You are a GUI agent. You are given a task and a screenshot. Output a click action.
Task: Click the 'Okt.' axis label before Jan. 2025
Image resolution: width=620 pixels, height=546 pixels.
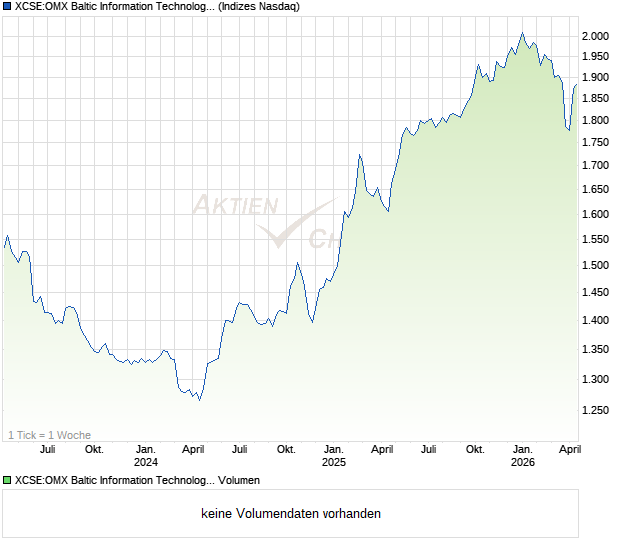pos(286,450)
